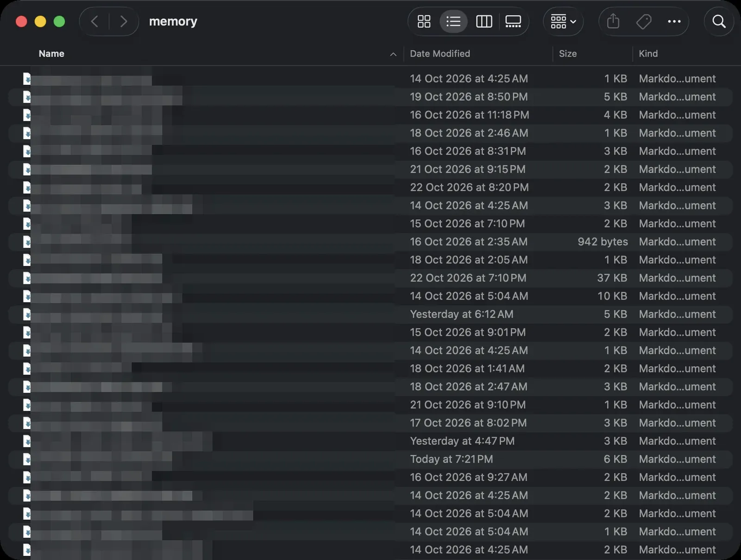Click file icon of row 19 Oct 8:50 PM
Viewport: 741px width, 560px height.
click(x=27, y=97)
